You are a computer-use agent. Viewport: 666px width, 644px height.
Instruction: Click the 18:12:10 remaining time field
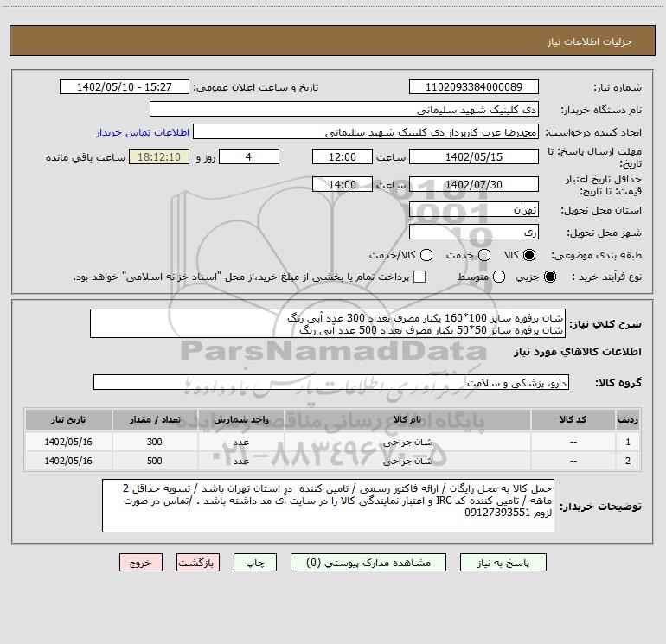159,156
